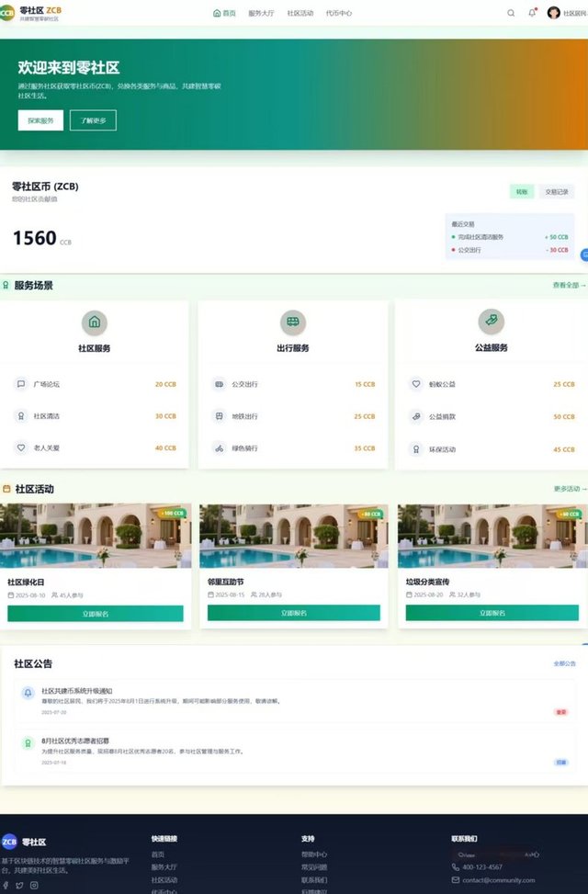Screen dimensions: 588x894
Task: Click the blue floating chat button at right edge
Action: (x=584, y=255)
